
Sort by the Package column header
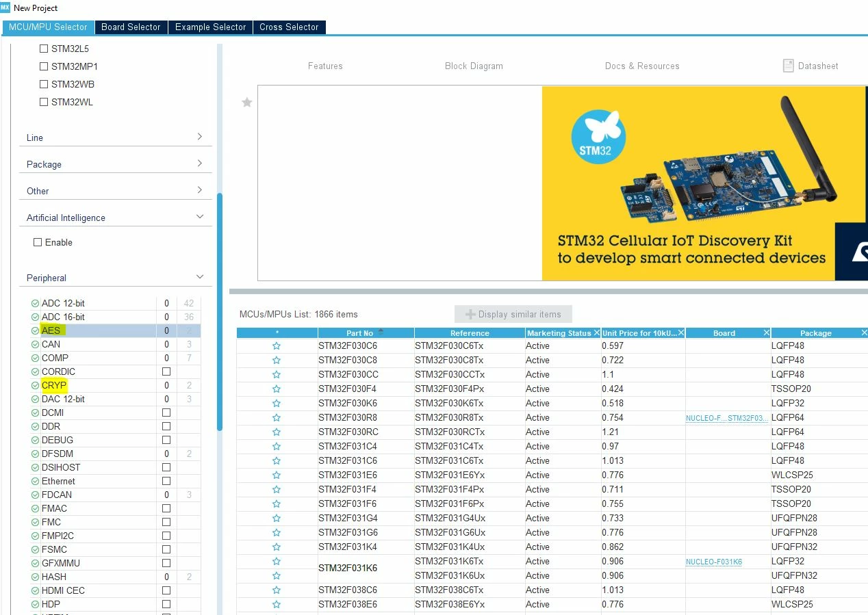pos(816,332)
